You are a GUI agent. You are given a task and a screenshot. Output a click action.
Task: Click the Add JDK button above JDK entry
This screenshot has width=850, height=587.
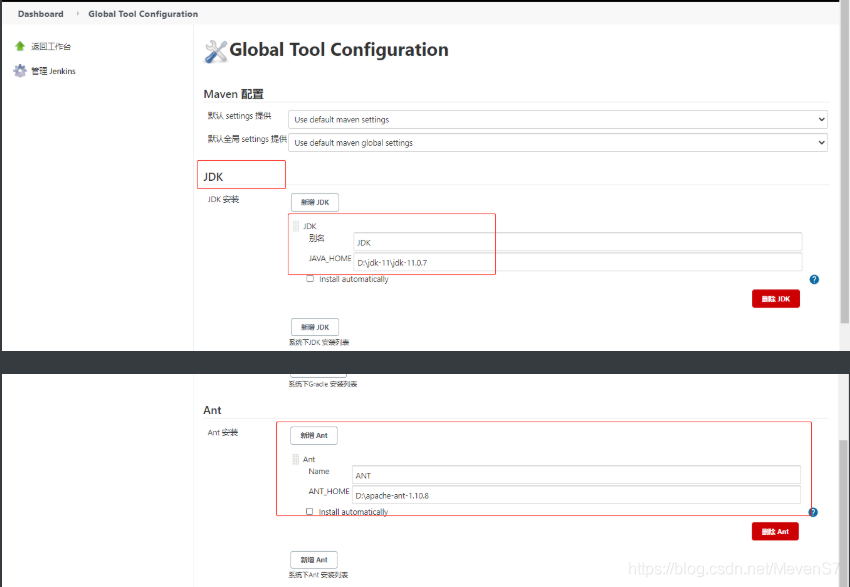click(315, 202)
